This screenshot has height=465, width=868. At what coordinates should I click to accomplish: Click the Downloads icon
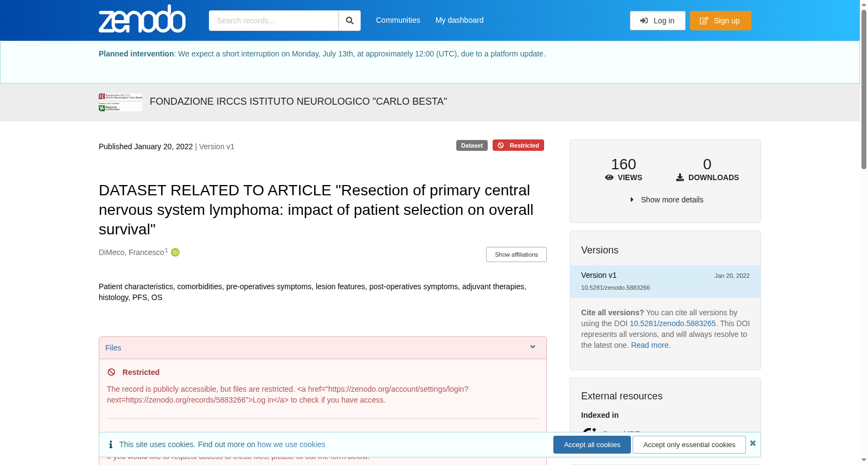[x=680, y=177]
